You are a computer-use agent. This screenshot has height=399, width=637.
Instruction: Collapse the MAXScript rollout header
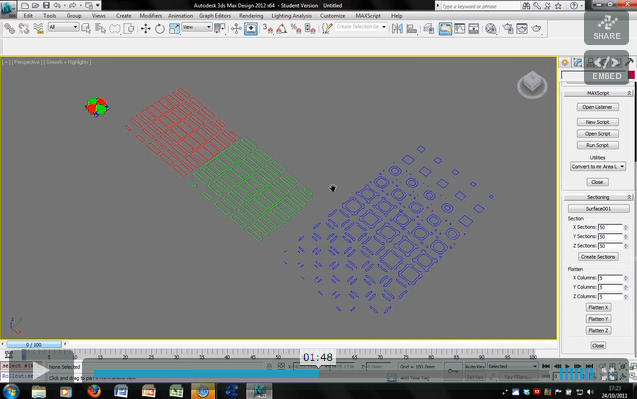point(598,93)
